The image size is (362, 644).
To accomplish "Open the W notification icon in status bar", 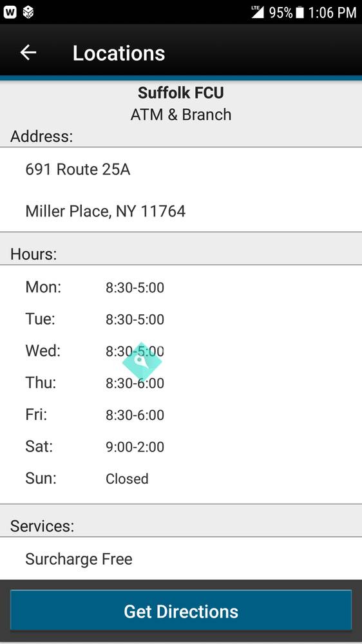I will (x=10, y=12).
